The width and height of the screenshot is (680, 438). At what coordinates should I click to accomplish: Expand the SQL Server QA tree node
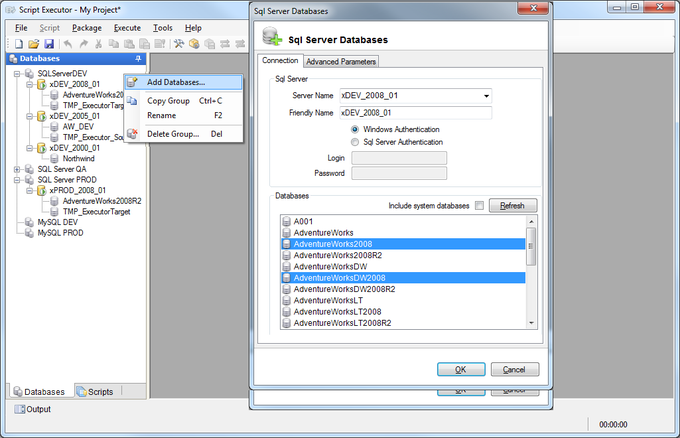pyautogui.click(x=17, y=169)
